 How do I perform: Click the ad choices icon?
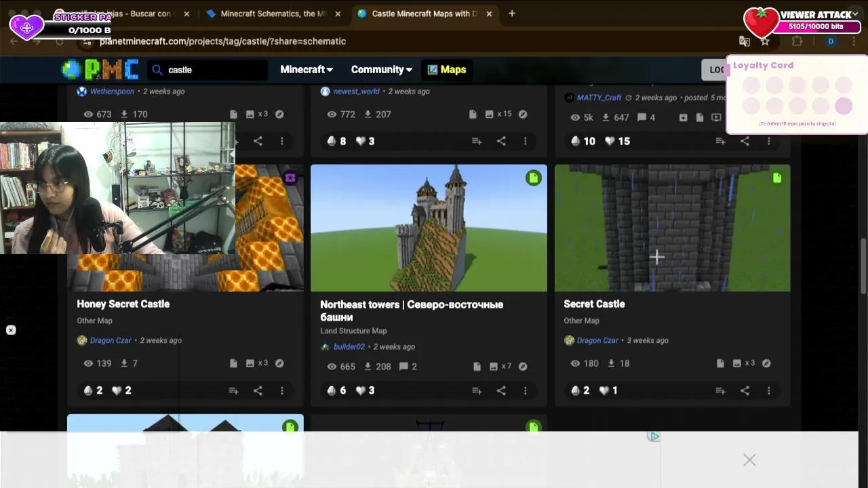coord(654,437)
